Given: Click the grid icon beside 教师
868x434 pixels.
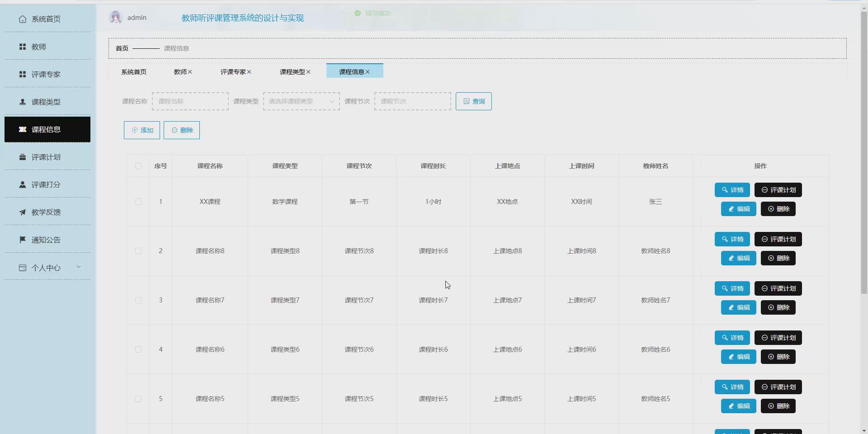Looking at the screenshot, I should (23, 47).
